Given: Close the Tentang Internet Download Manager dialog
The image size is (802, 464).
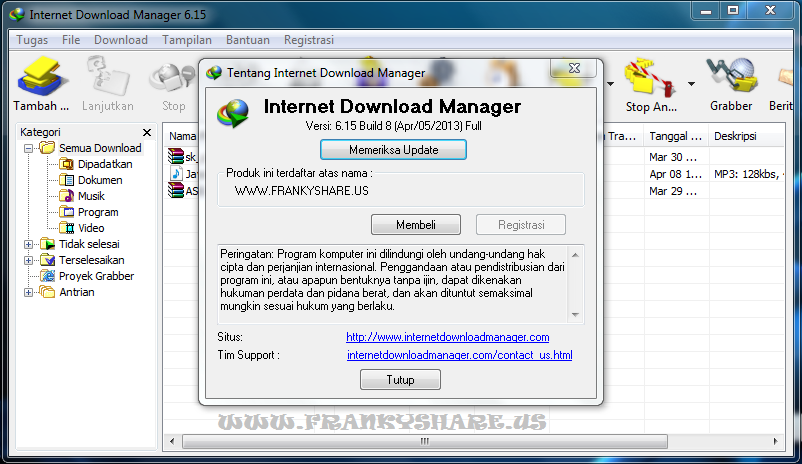Looking at the screenshot, I should click(x=574, y=69).
